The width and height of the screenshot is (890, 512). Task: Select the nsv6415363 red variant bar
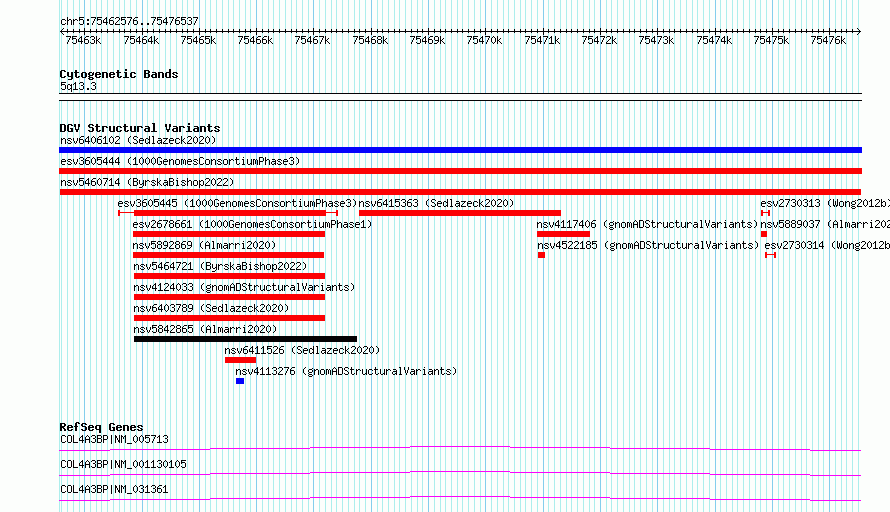(x=460, y=213)
